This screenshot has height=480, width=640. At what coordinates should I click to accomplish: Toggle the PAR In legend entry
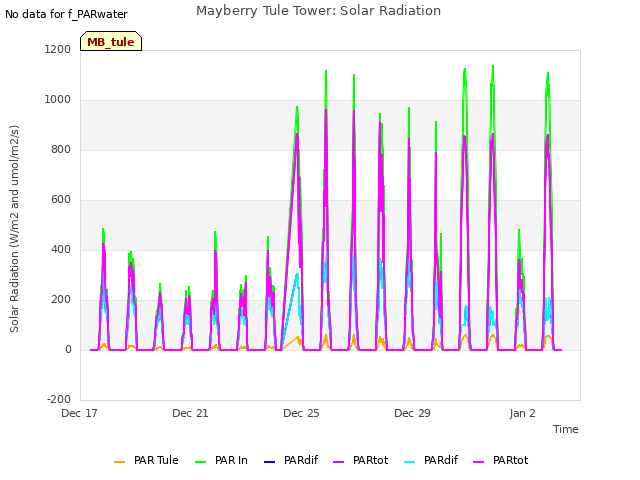(x=221, y=460)
